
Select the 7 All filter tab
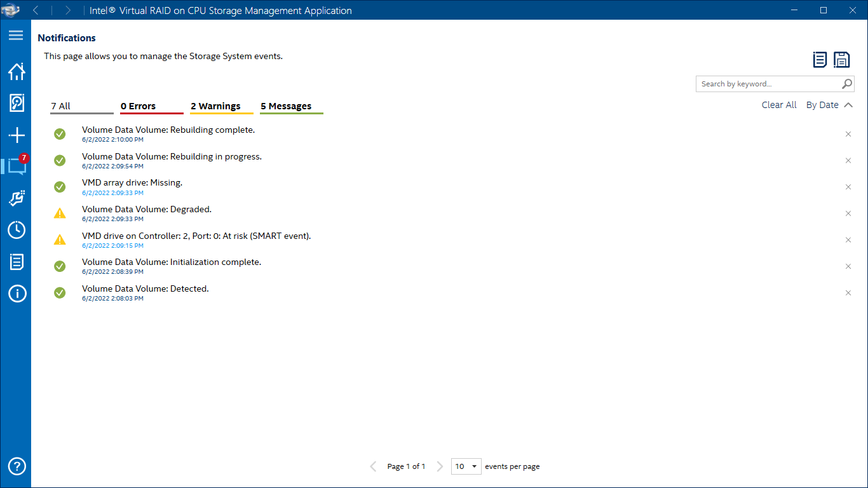[x=82, y=106]
